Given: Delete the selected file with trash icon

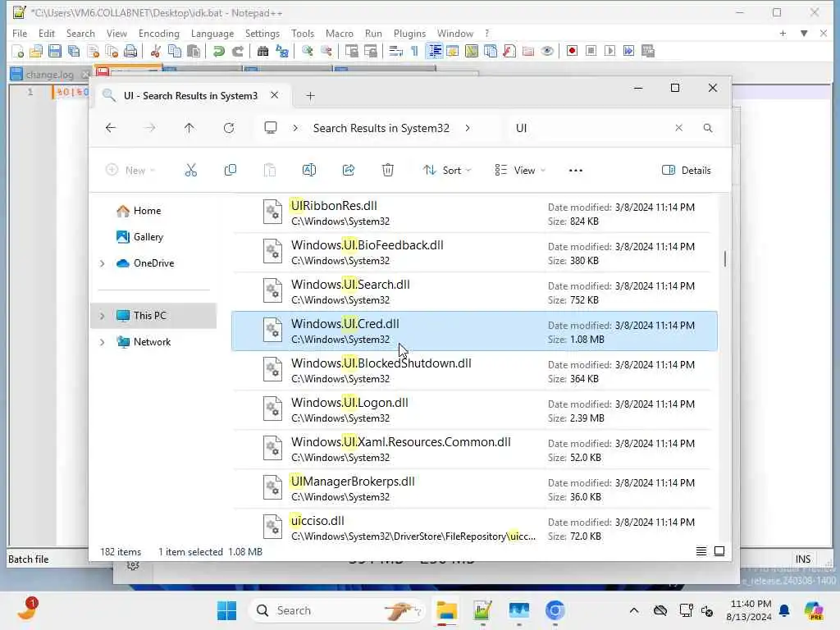Looking at the screenshot, I should click(x=388, y=171).
